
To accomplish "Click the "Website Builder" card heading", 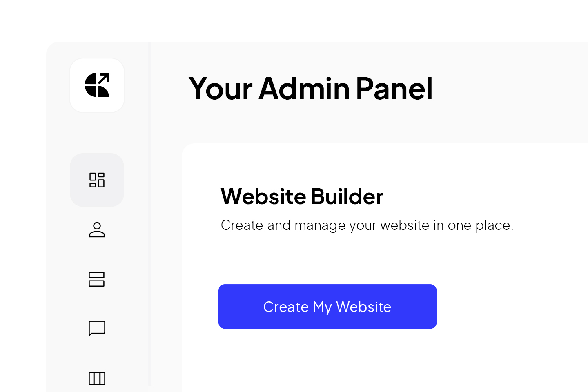I will [x=302, y=196].
